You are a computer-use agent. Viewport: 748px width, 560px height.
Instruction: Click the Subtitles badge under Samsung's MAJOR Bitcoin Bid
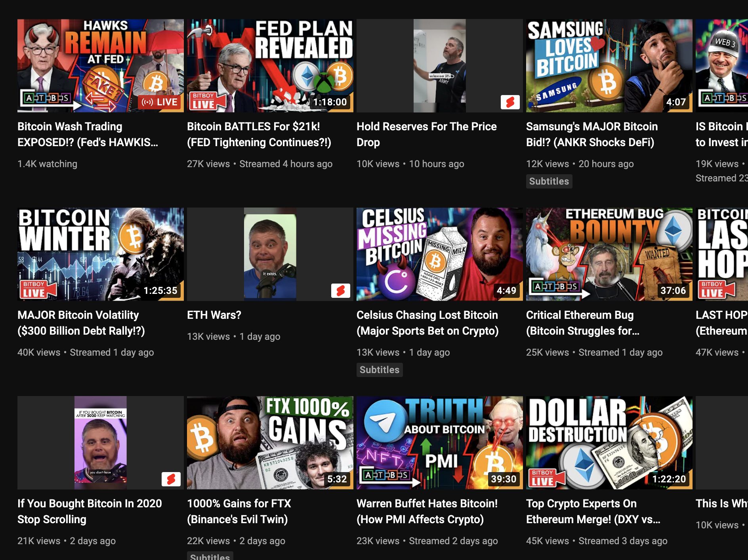549,181
